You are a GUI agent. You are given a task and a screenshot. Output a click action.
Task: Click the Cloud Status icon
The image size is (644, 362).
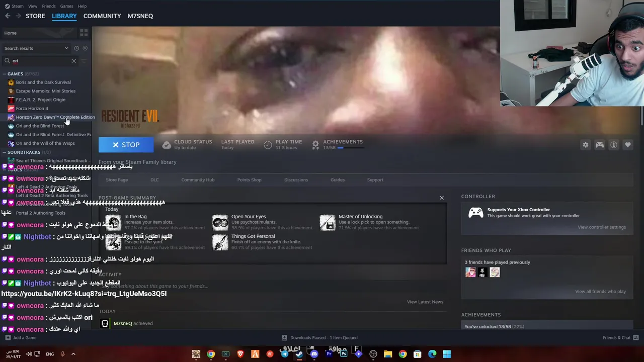167,145
